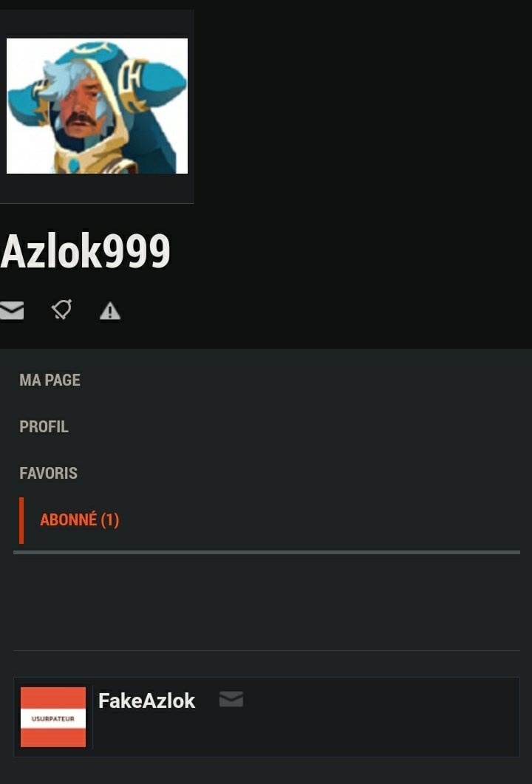Click the tilted bell subscription icon

[62, 310]
